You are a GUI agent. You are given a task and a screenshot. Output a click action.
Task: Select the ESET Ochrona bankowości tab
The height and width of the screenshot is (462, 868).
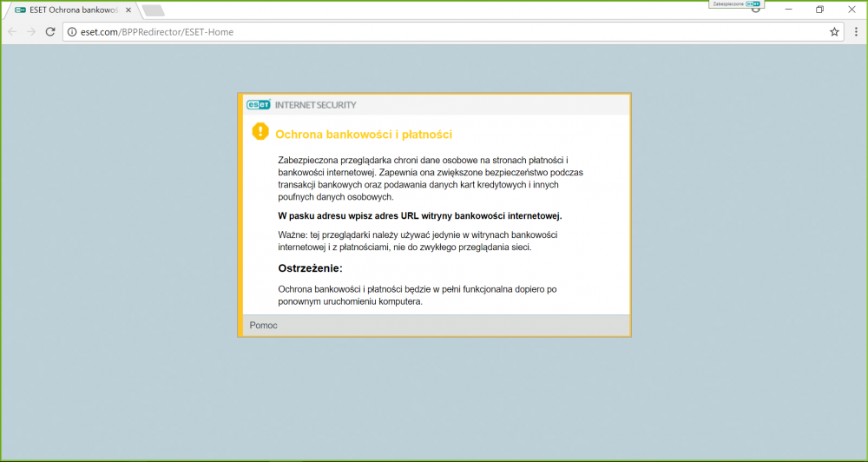click(73, 10)
